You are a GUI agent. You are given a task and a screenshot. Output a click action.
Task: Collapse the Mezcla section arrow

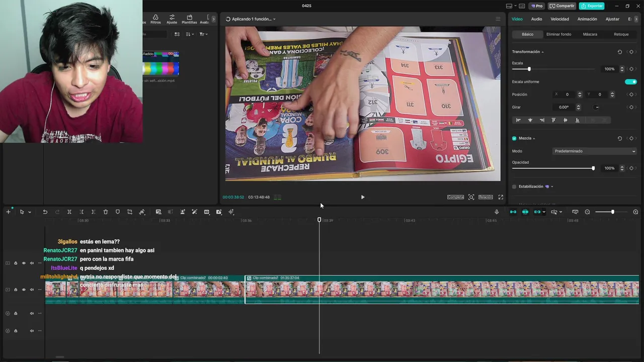click(534, 138)
